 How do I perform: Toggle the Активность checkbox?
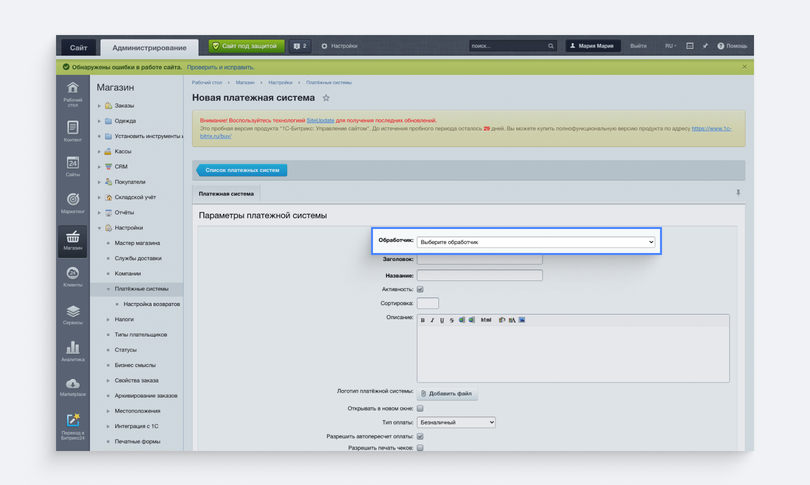420,289
